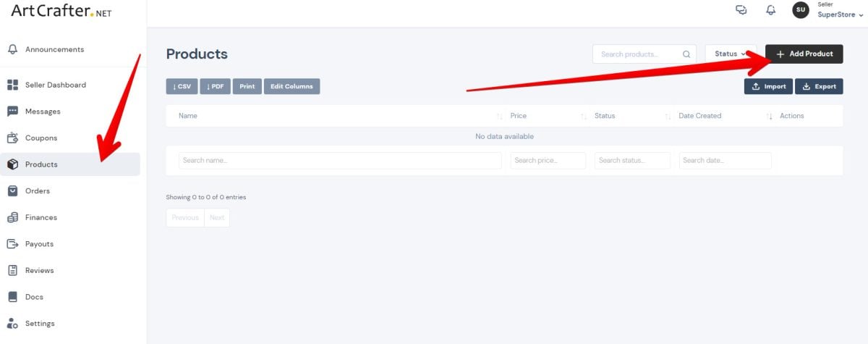Click the Add Product button
The width and height of the screenshot is (868, 344).
804,54
